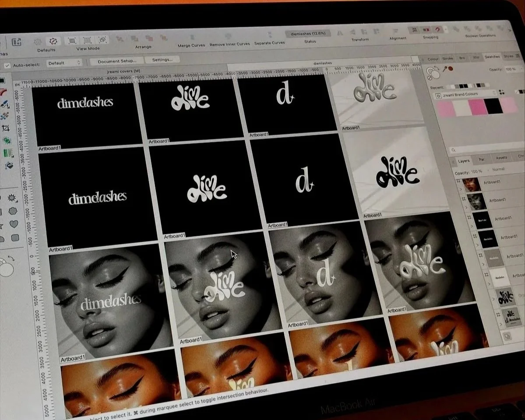This screenshot has height=420, width=525.
Task: Switch to the Stroke tab
Action: click(447, 58)
